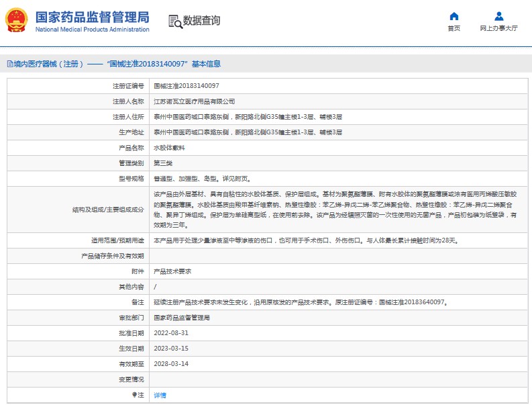Click the document icon before 境内医疗器械
This screenshot has height=405, width=532.
pyautogui.click(x=10, y=64)
